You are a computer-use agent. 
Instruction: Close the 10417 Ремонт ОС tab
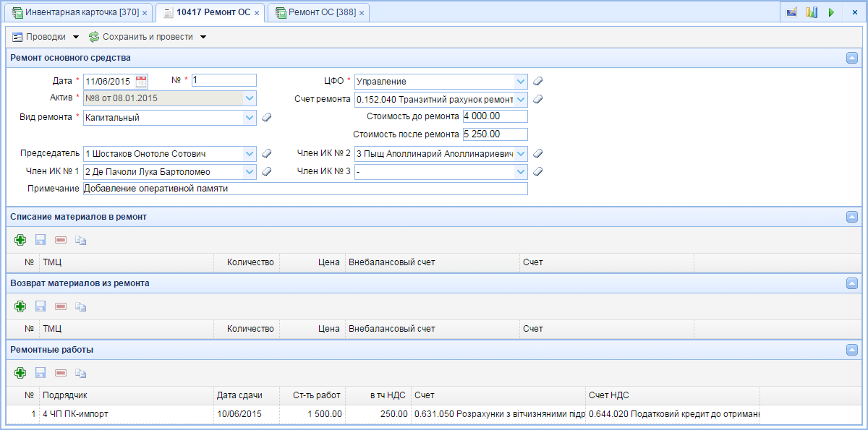coord(257,14)
